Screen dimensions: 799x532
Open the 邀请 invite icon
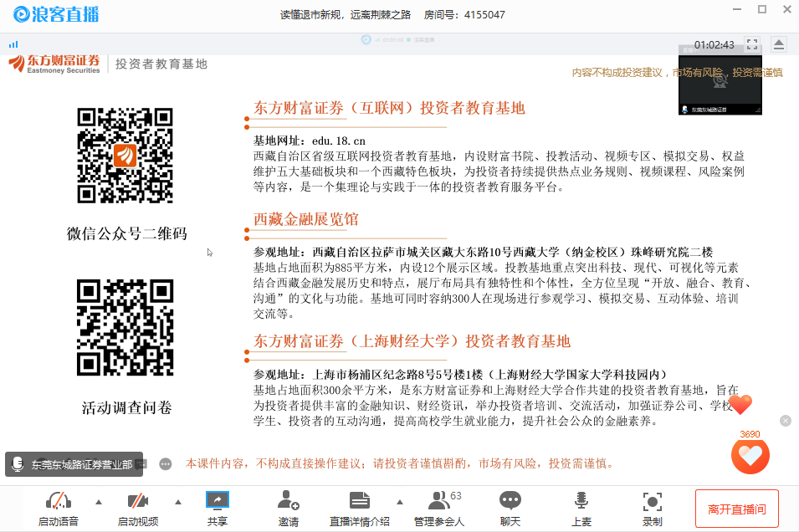tap(288, 500)
